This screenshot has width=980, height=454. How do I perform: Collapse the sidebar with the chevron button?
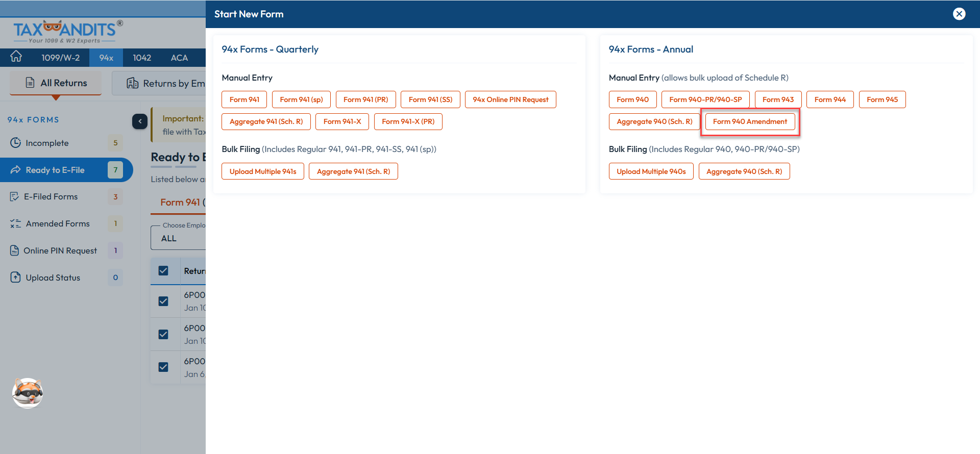[140, 121]
